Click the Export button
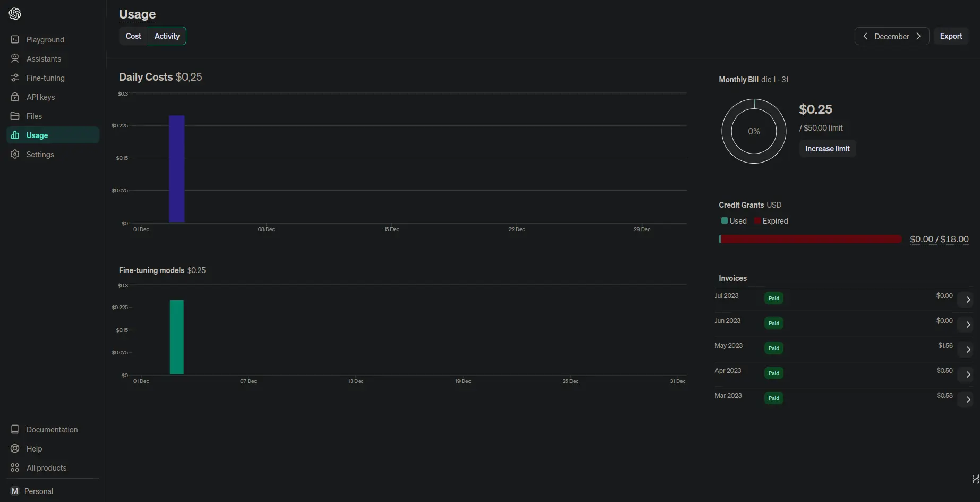The width and height of the screenshot is (980, 502). (x=951, y=36)
